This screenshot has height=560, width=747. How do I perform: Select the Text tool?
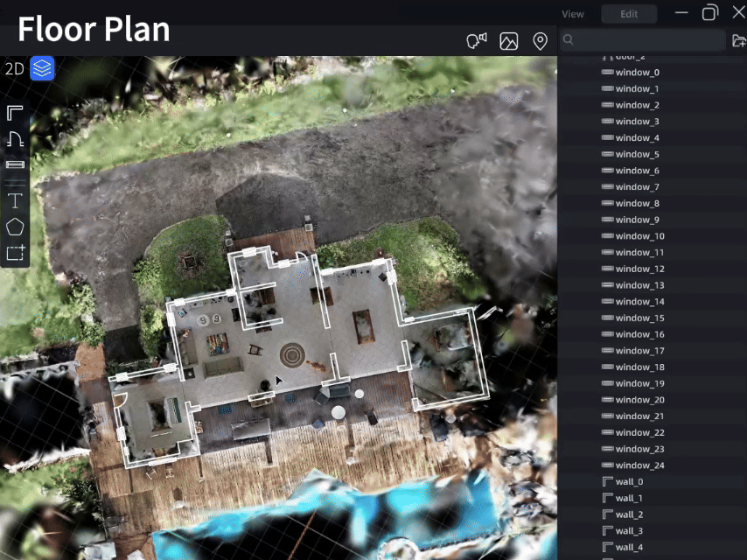pos(15,200)
